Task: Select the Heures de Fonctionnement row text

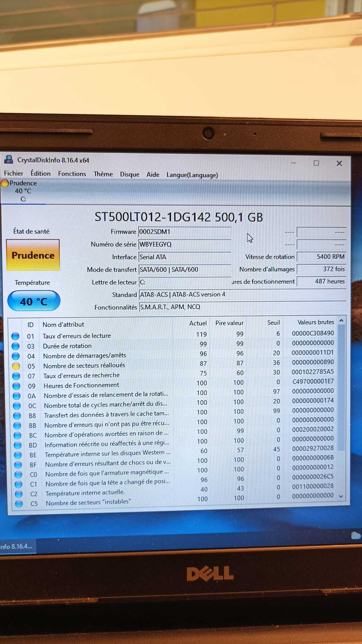Action: tap(81, 385)
